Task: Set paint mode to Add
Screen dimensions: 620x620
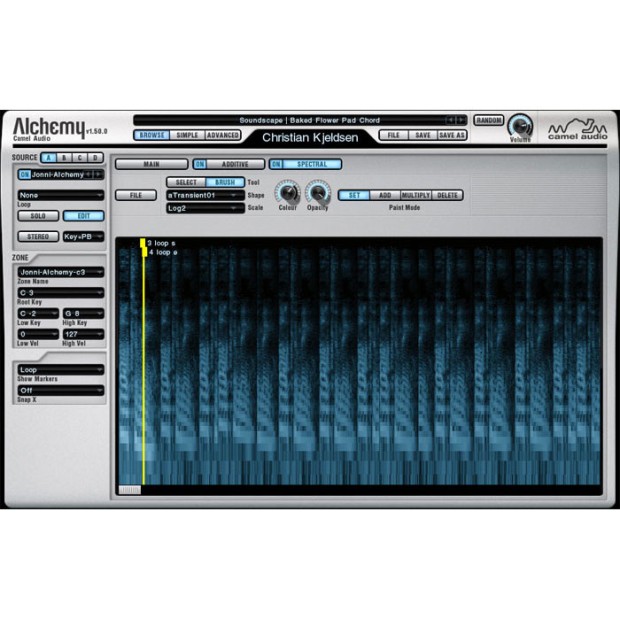Action: 385,195
